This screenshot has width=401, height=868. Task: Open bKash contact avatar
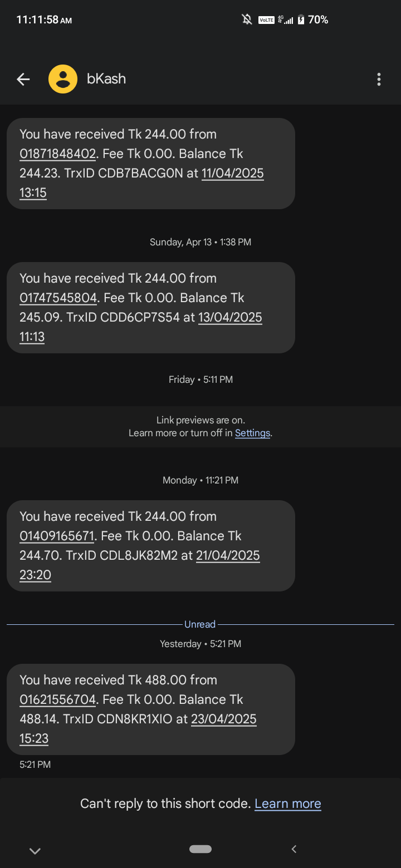tap(63, 79)
